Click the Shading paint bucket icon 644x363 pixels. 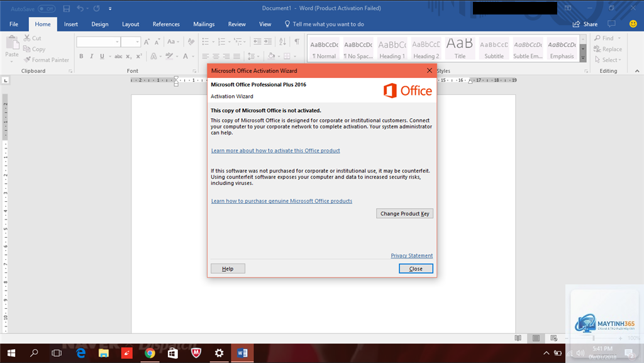(x=271, y=56)
